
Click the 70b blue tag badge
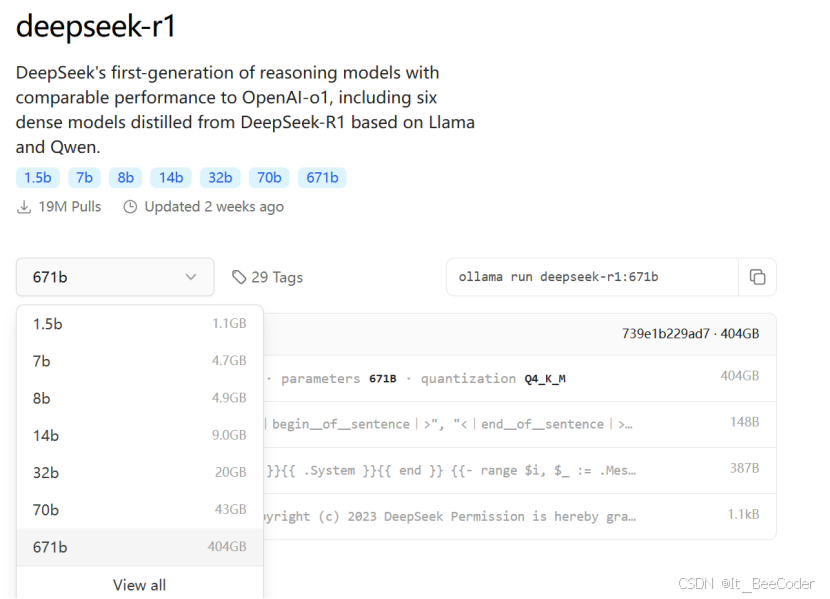point(269,177)
